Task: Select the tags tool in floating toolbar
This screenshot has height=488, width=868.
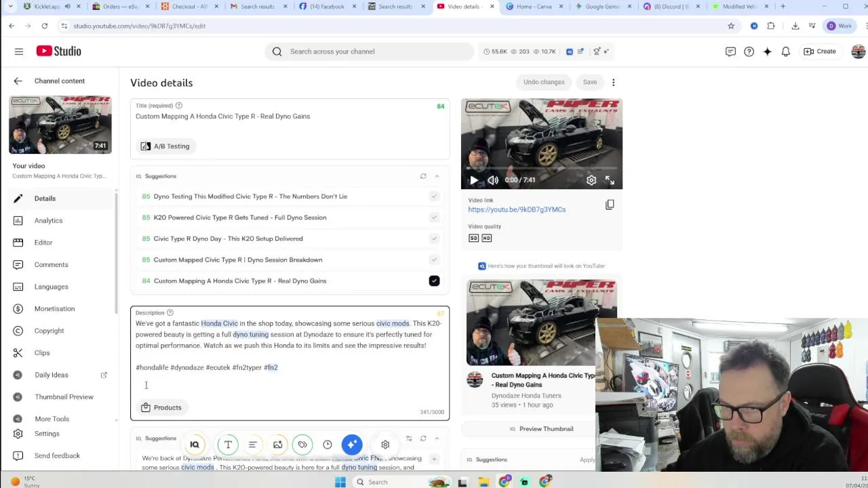Action: click(x=302, y=445)
